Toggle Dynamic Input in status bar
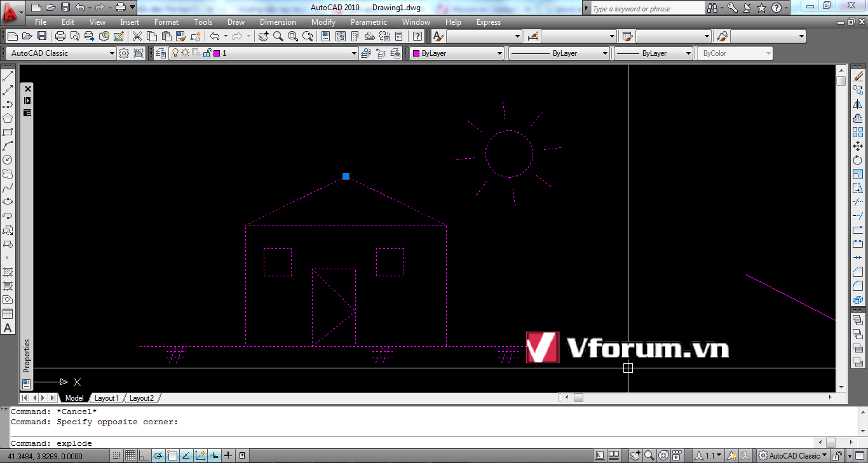 tap(214, 455)
